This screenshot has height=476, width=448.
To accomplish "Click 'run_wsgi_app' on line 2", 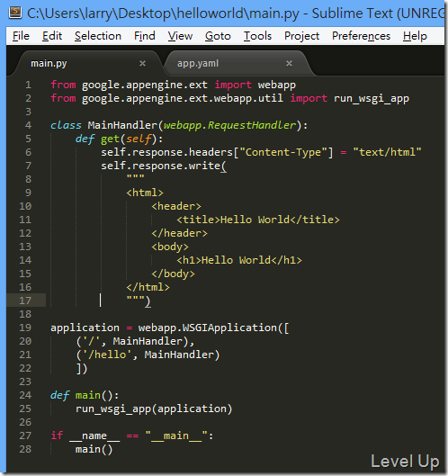I will (372, 99).
